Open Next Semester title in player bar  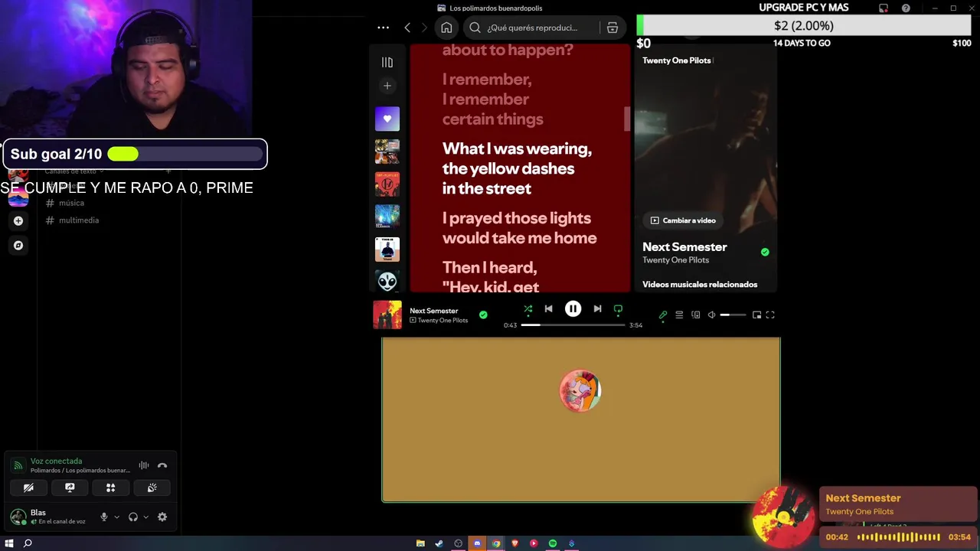coord(434,311)
